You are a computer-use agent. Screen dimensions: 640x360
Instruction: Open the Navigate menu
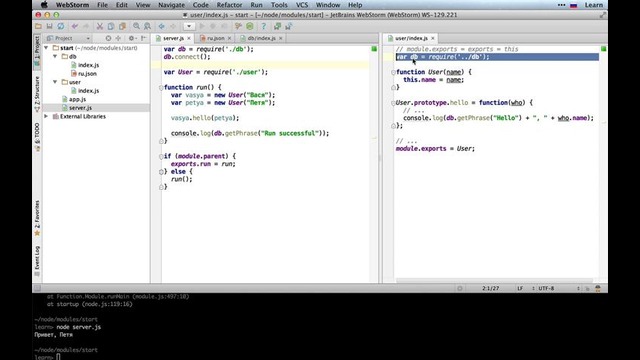point(171,5)
